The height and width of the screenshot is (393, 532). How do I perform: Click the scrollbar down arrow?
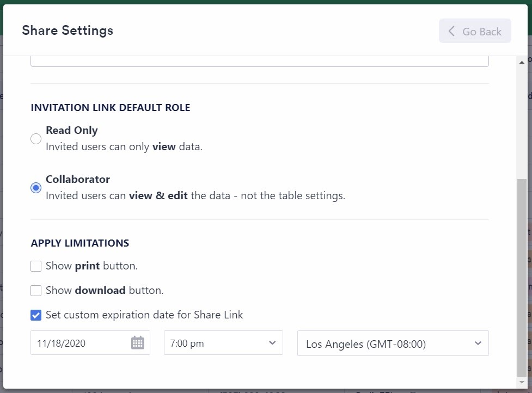pyautogui.click(x=522, y=383)
